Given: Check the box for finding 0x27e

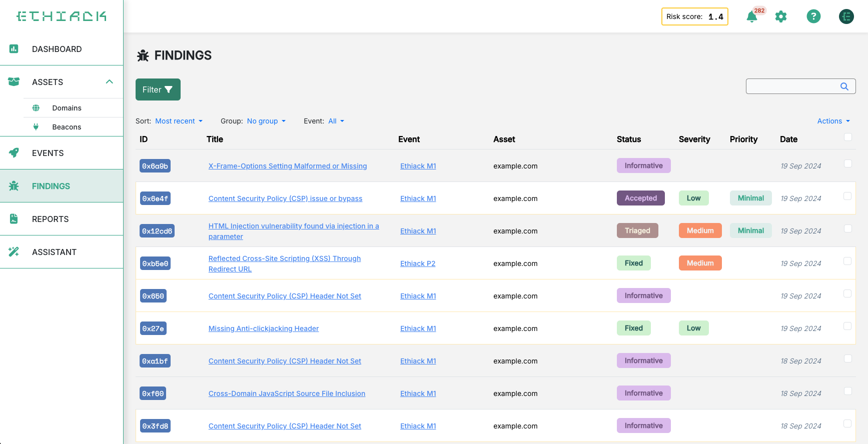Looking at the screenshot, I should (x=847, y=326).
